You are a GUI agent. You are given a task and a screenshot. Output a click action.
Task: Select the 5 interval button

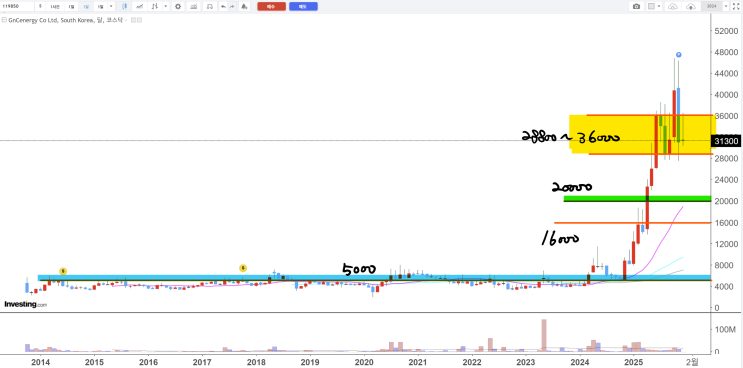click(x=40, y=6)
